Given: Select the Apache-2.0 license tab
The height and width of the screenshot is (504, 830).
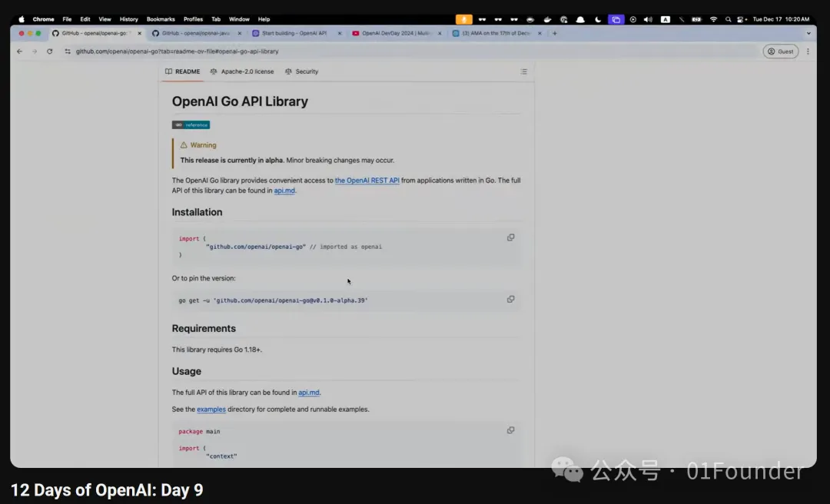Looking at the screenshot, I should pos(242,71).
